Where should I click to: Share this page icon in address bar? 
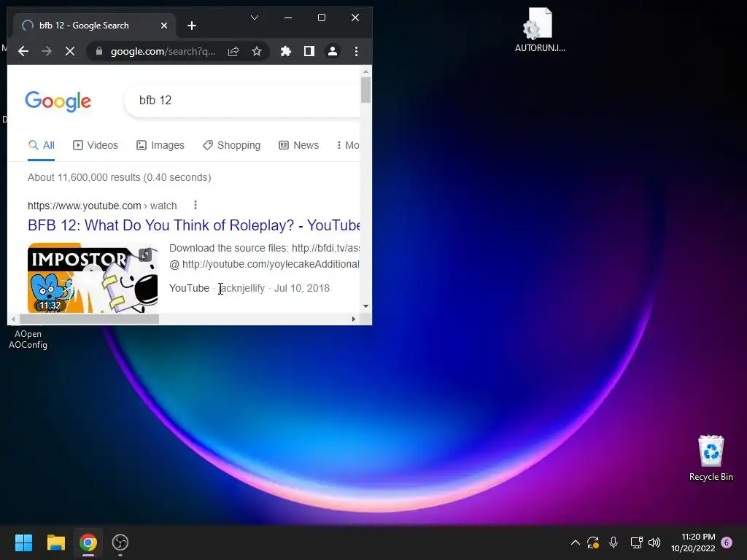[233, 51]
